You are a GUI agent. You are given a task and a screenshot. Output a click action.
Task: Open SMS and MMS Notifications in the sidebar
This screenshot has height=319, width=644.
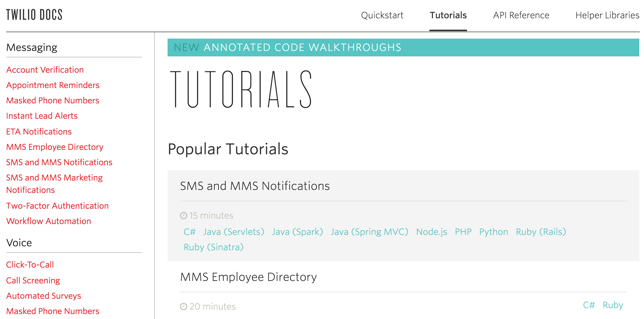(x=59, y=162)
